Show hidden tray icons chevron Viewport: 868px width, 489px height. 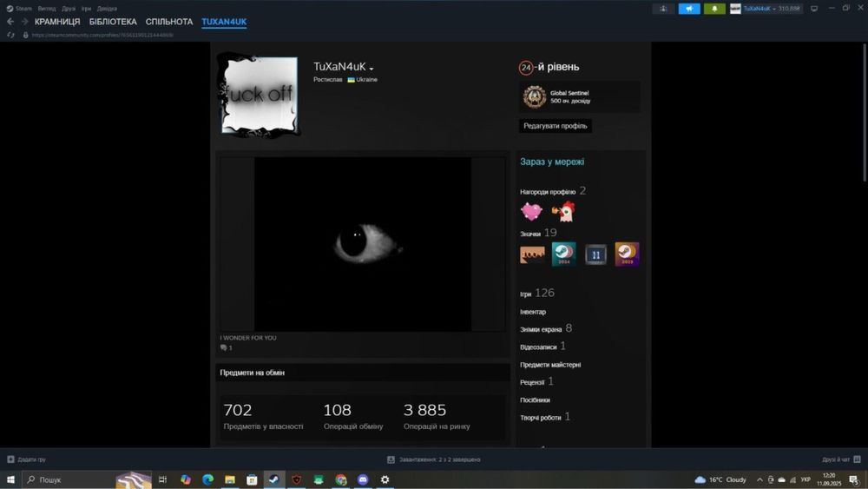point(759,479)
